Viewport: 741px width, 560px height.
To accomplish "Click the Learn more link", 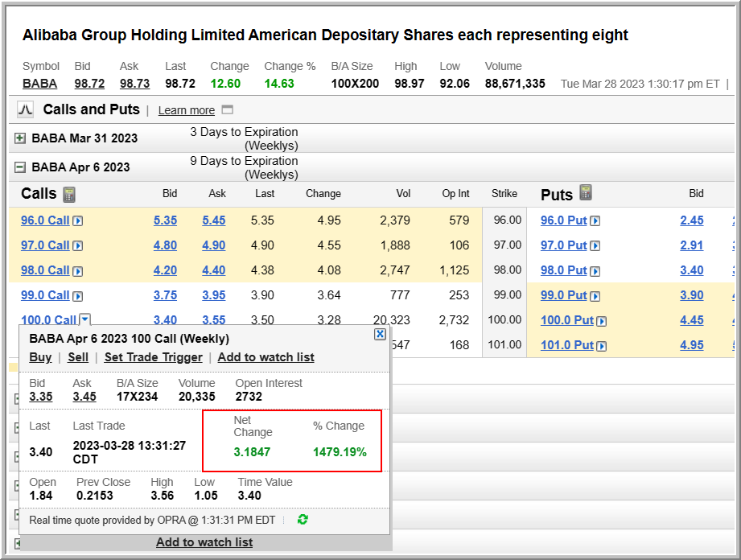I will click(x=186, y=110).
